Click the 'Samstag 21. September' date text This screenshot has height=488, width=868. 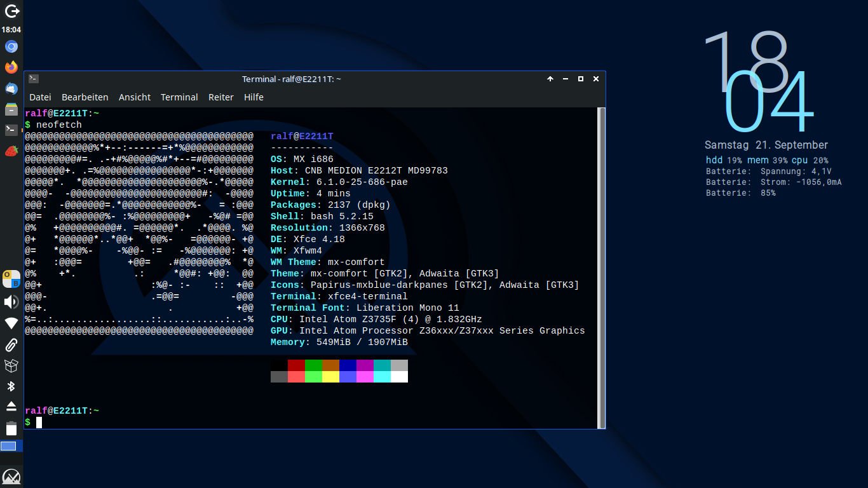766,145
